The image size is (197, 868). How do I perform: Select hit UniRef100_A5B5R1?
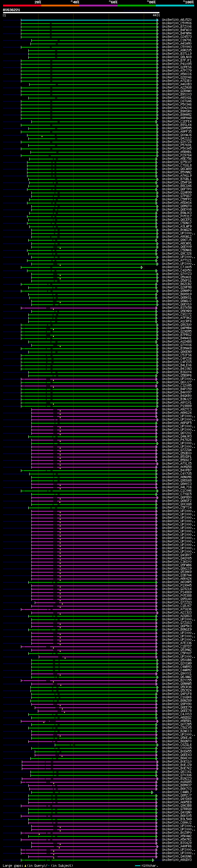177,721
